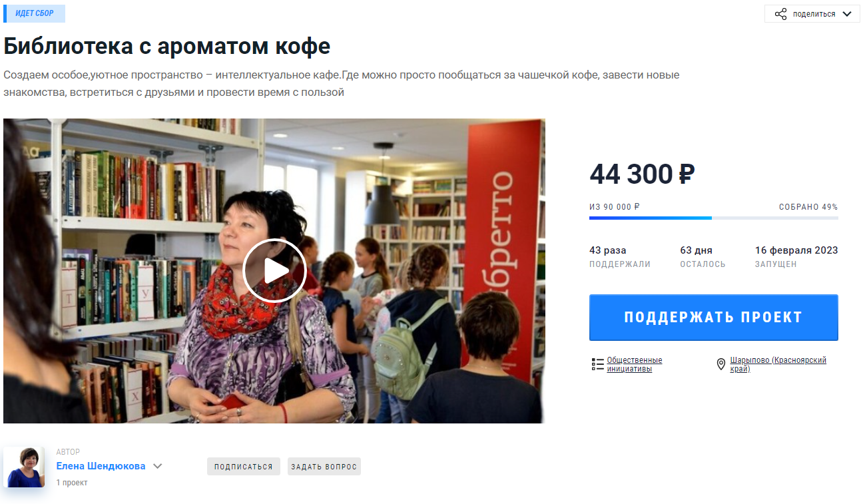The image size is (863, 504).
Task: Click the Подписаться button
Action: (x=244, y=467)
